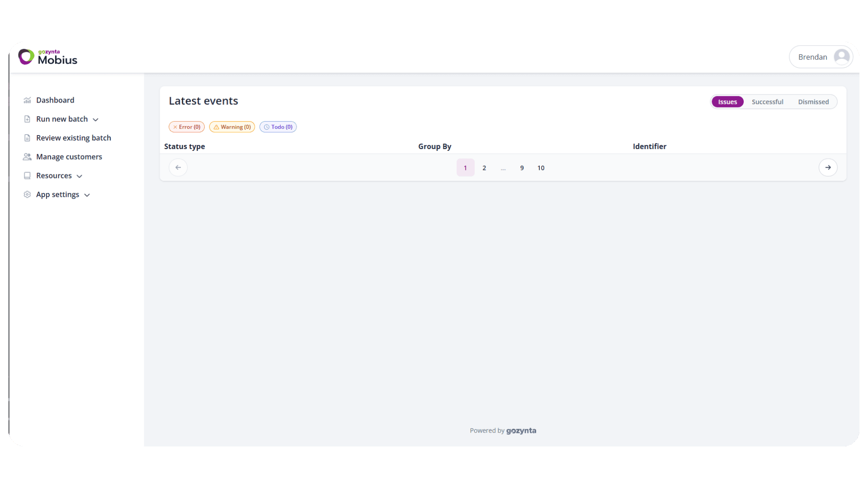Click the Brendan profile avatar icon
Viewport: 868px width, 488px height.
pos(842,56)
